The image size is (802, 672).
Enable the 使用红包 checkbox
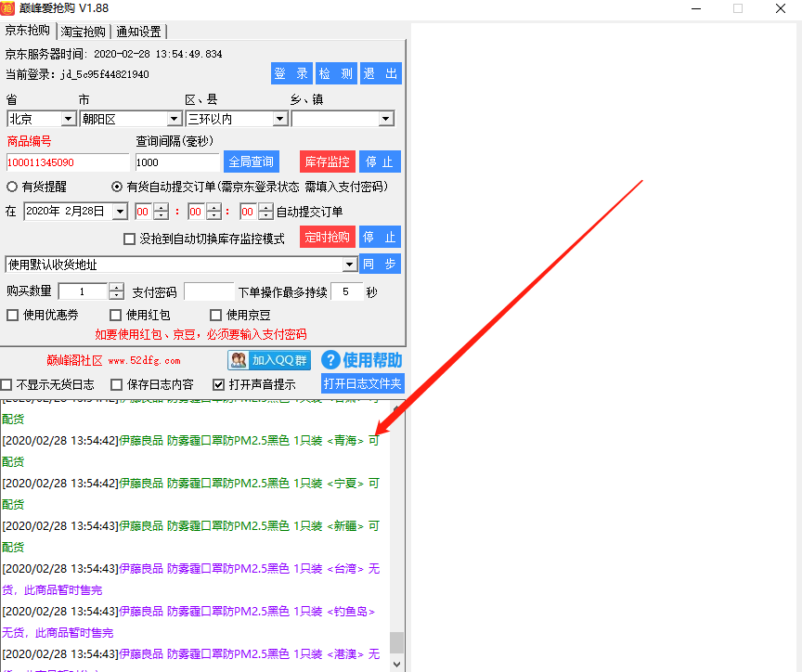pos(116,315)
